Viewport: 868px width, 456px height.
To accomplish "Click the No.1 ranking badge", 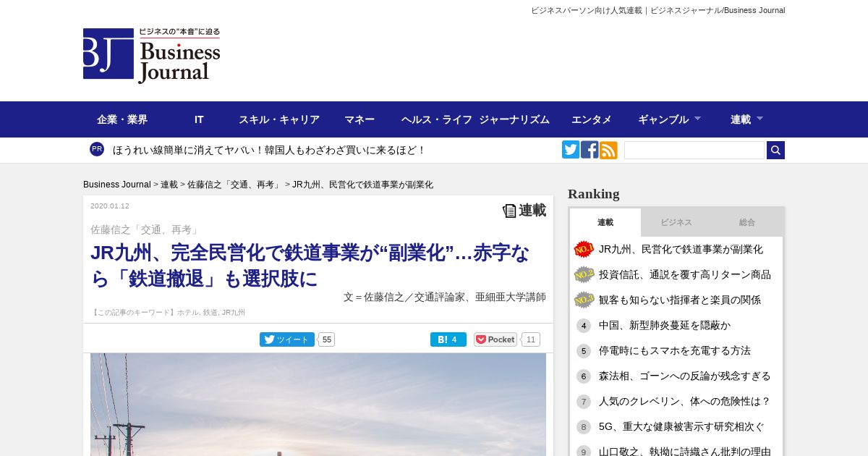I will (584, 249).
